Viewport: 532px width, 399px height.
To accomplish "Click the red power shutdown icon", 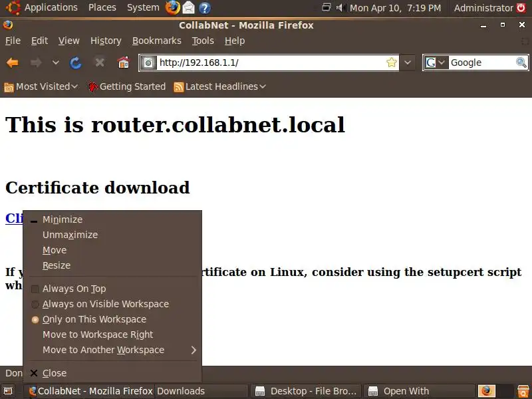I will coord(521,7).
